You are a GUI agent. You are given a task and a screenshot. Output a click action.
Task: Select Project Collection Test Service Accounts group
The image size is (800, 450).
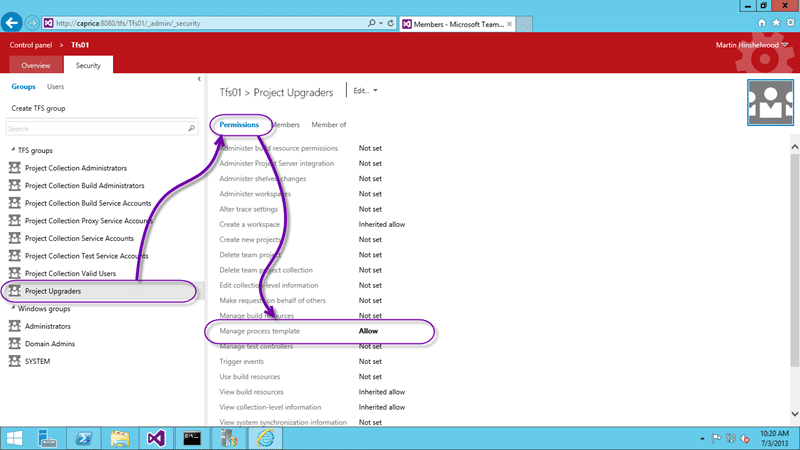tap(87, 256)
